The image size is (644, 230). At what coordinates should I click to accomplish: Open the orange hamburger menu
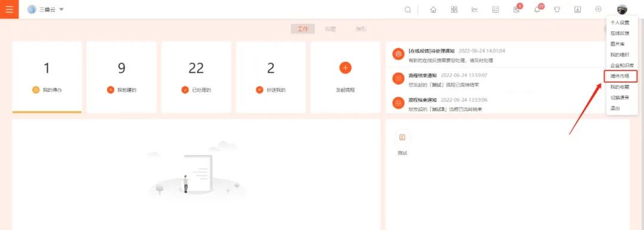[x=9, y=9]
